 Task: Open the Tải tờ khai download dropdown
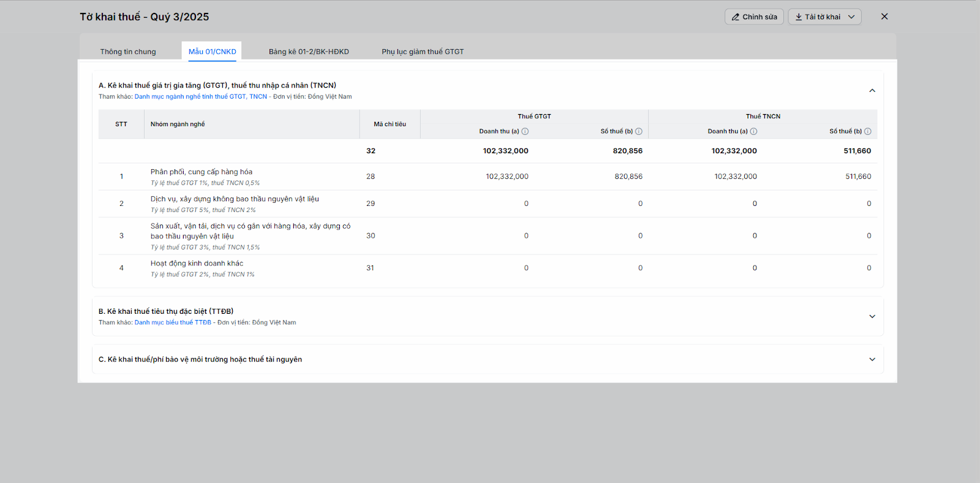point(824,17)
